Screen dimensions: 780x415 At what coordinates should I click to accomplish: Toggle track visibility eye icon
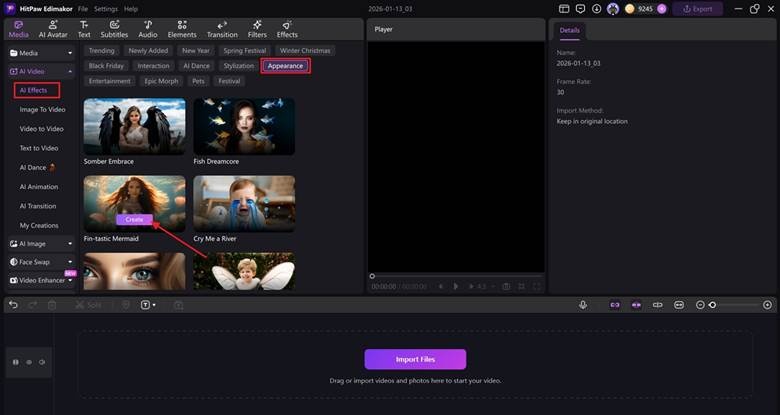[x=28, y=361]
